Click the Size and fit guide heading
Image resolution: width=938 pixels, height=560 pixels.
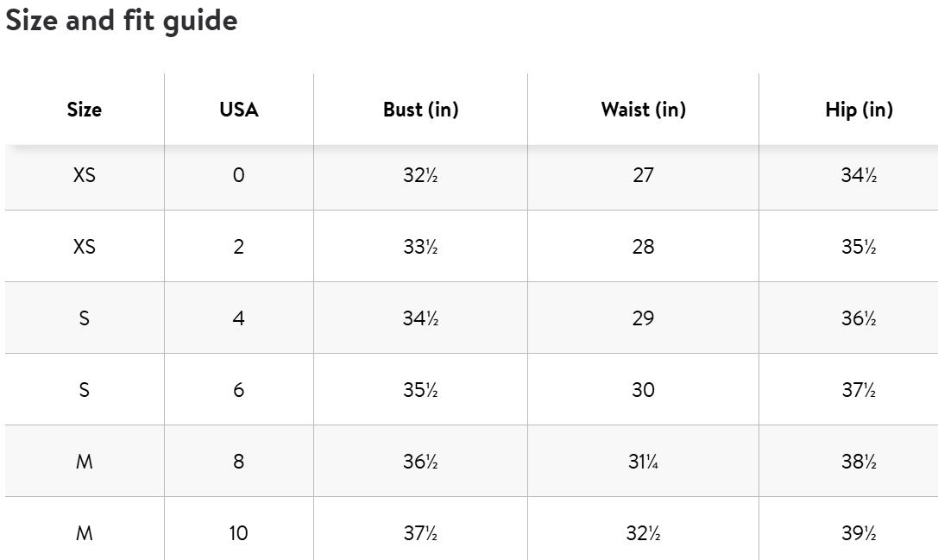(x=122, y=21)
